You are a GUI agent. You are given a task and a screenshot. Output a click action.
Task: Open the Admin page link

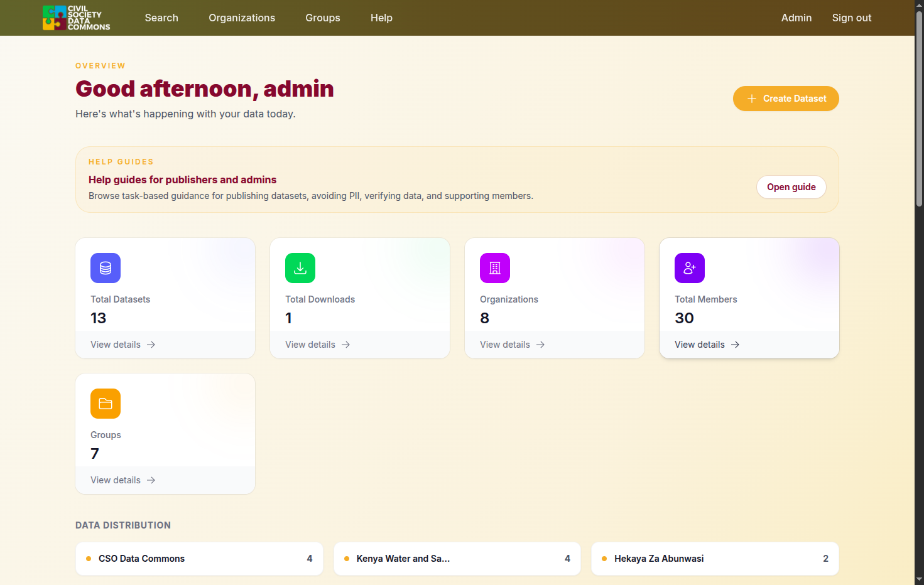796,18
